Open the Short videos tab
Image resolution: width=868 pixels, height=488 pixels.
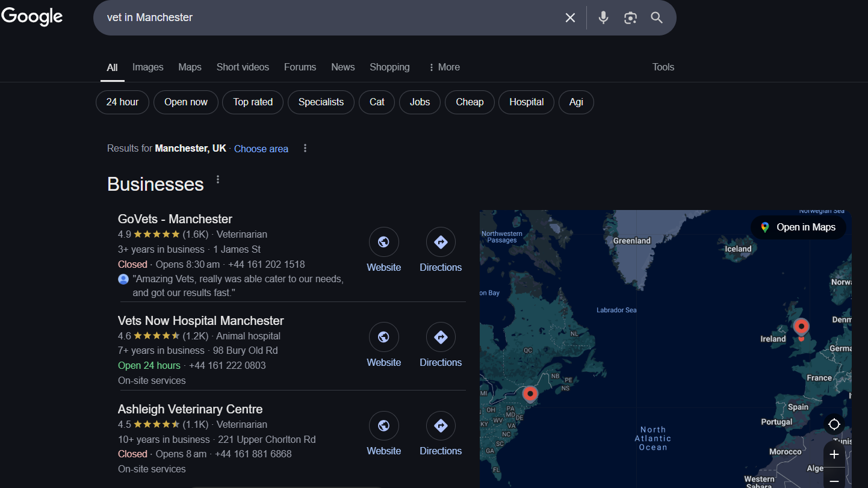pyautogui.click(x=243, y=67)
